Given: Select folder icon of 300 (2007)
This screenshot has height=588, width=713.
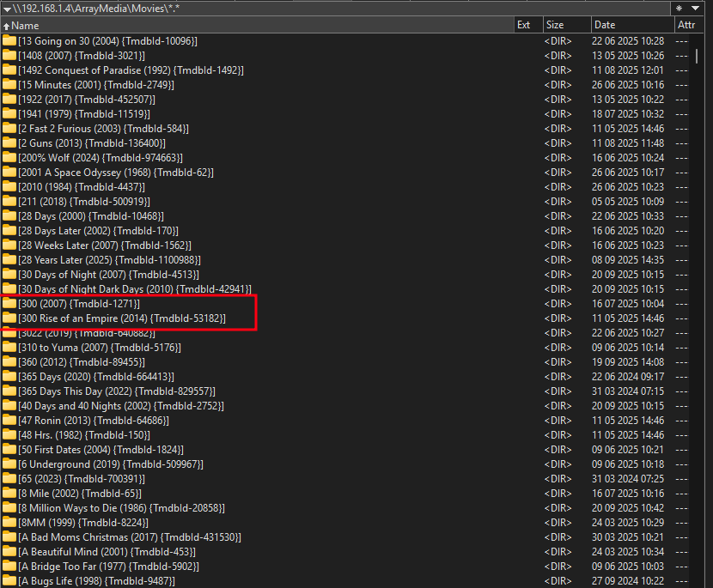Looking at the screenshot, I should 9,304.
